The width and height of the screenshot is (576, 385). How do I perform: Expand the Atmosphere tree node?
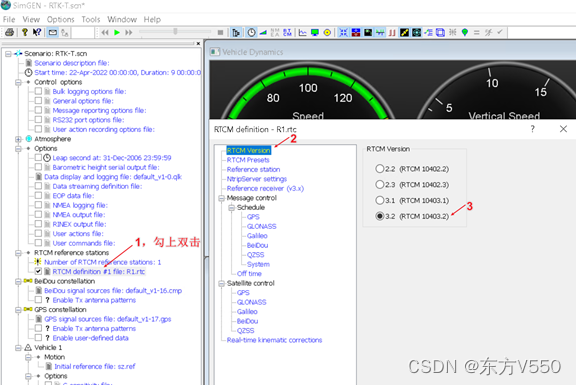18,139
